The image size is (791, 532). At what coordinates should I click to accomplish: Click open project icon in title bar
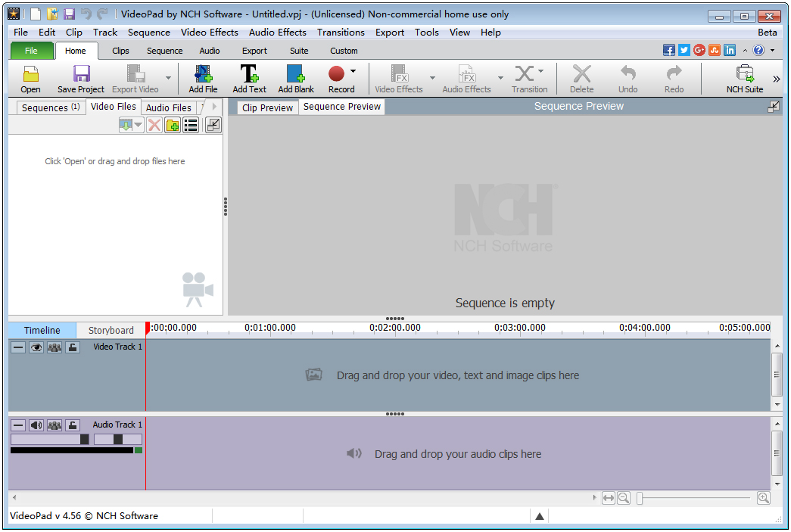[52, 14]
